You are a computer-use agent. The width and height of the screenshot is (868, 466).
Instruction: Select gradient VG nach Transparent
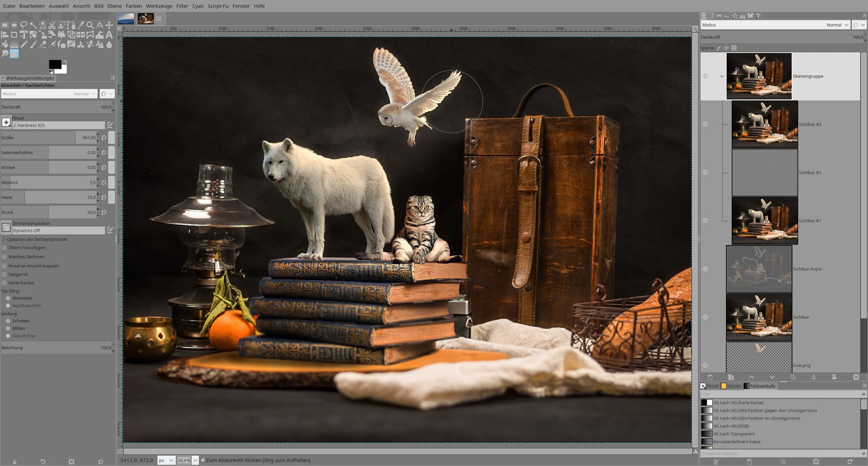(734, 434)
